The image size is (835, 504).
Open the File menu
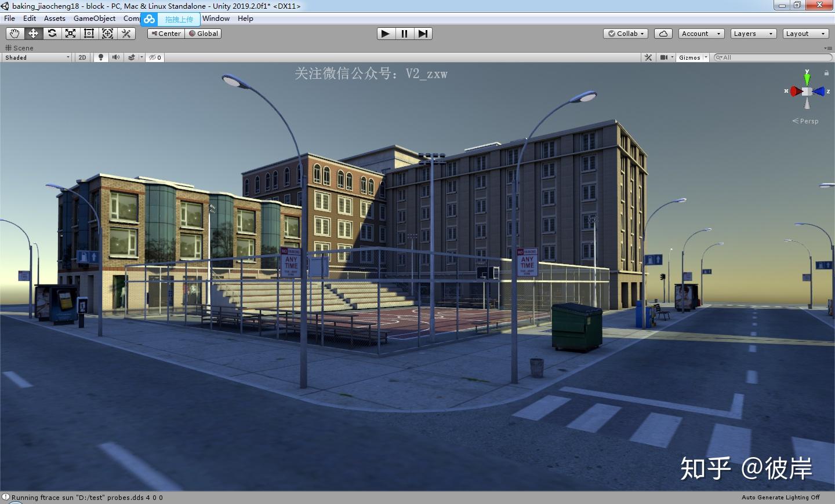(x=10, y=19)
